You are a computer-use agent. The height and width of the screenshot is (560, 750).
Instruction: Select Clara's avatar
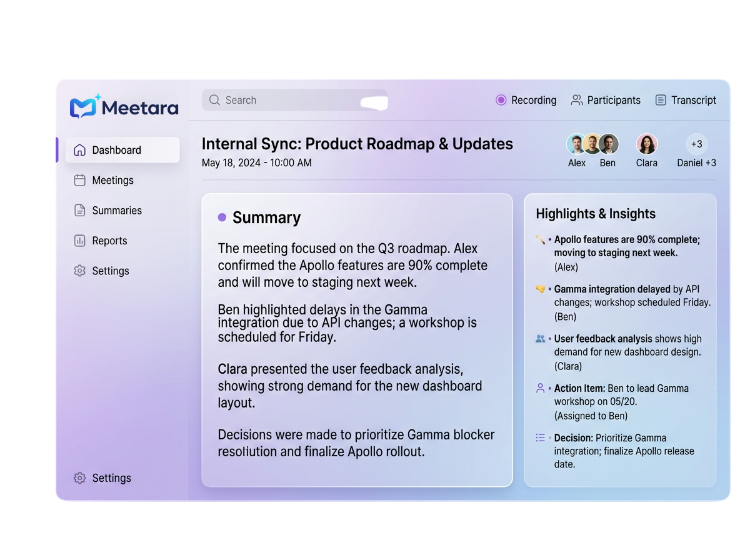[x=646, y=144]
